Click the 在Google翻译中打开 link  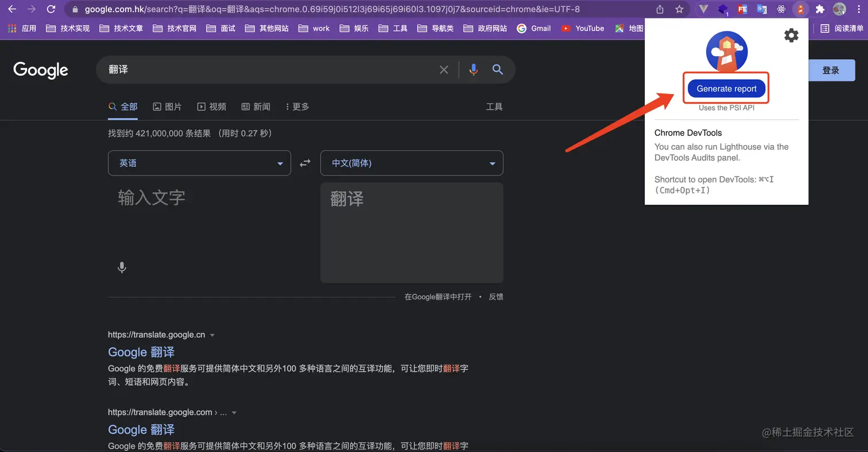pyautogui.click(x=437, y=297)
